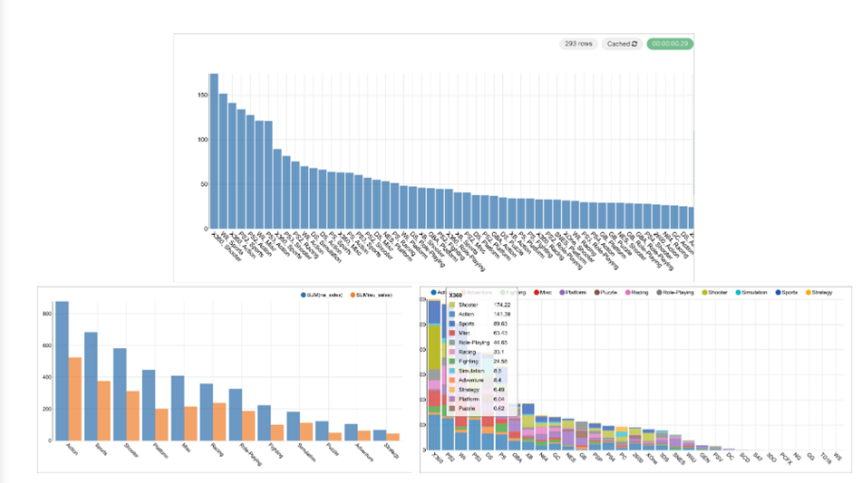
Task: Click the blue Action bar in genre chart
Action: (62, 371)
